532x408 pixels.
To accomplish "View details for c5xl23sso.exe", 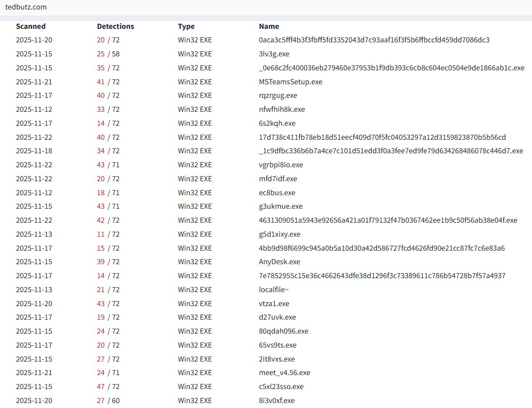I will [x=282, y=386].
